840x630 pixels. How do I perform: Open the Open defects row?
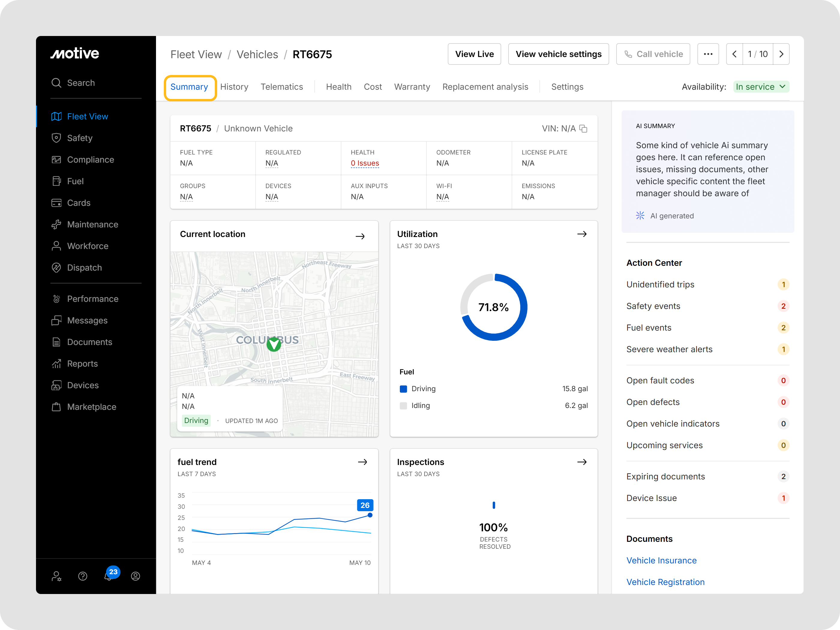(x=708, y=402)
